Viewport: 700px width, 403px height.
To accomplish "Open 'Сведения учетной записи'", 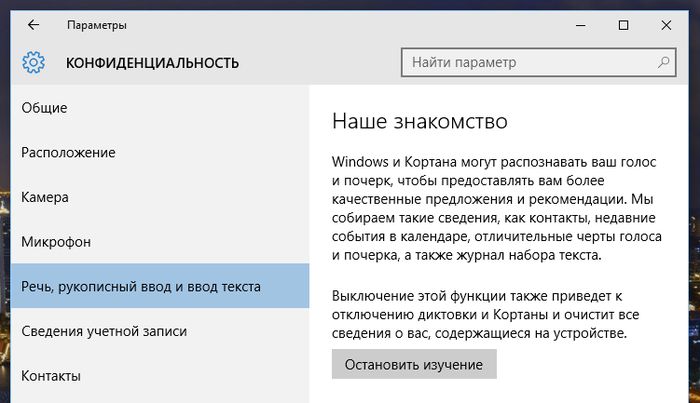I will pyautogui.click(x=160, y=331).
